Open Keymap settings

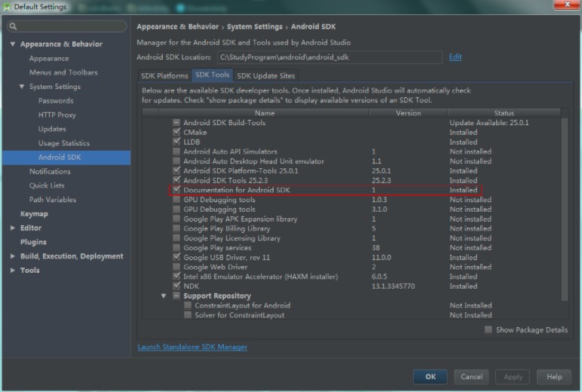pos(34,214)
